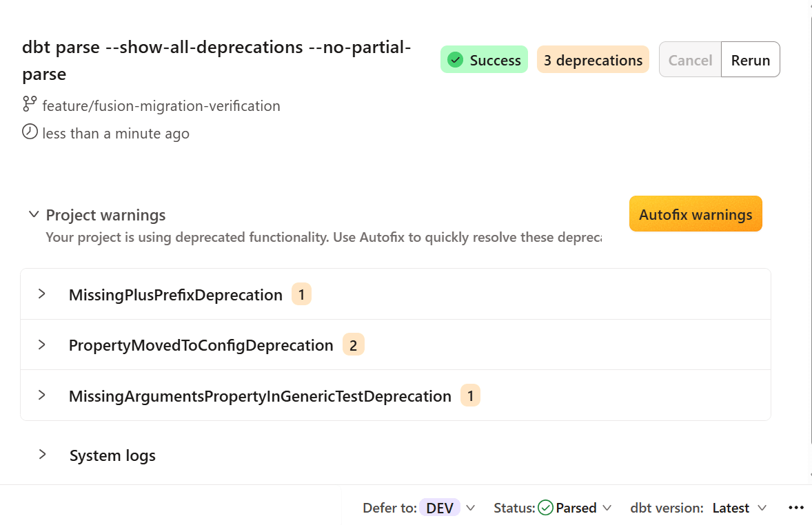812x525 pixels.
Task: Click the DEV environment tag
Action: 440,508
